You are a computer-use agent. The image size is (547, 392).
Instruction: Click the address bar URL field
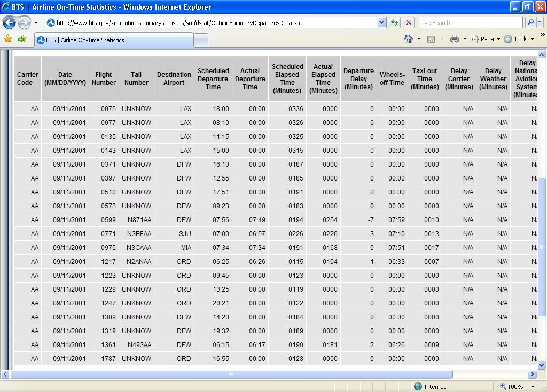tap(214, 23)
